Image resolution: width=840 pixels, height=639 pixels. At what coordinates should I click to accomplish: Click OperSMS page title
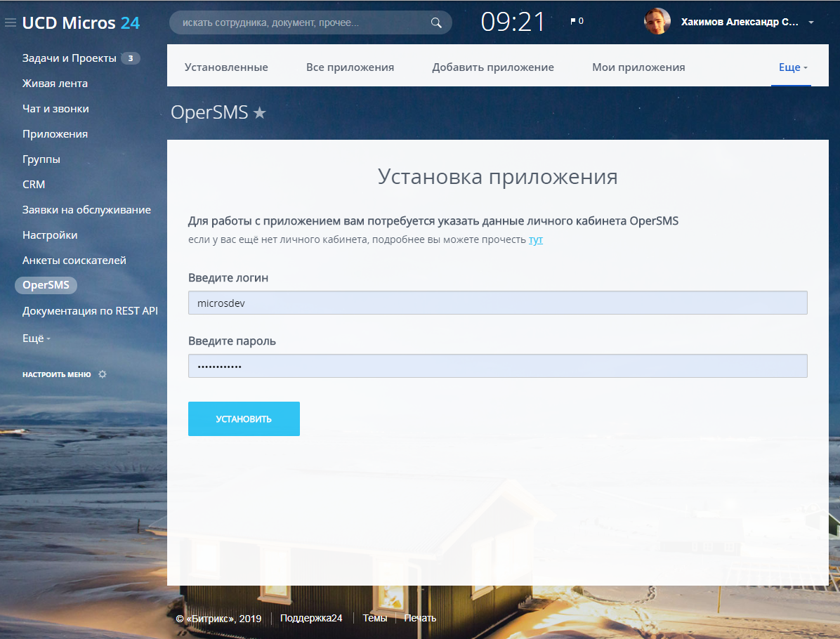click(209, 112)
